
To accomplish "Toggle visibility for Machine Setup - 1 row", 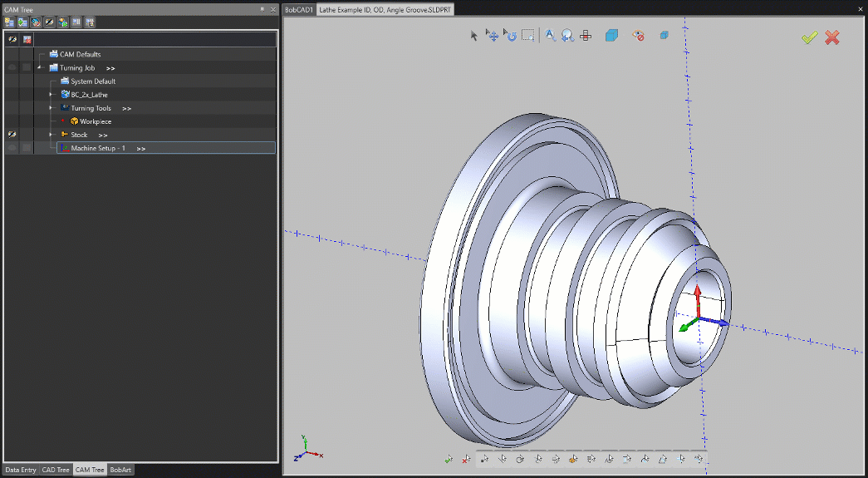I will [x=12, y=148].
